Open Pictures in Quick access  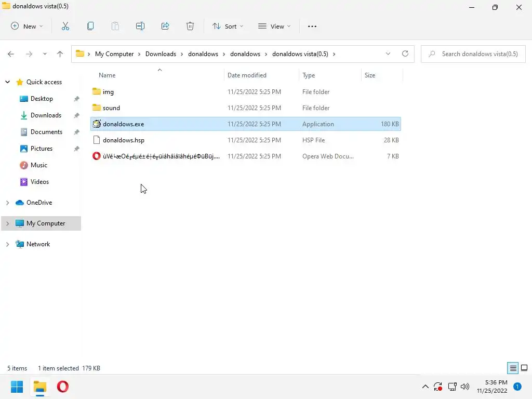coord(42,148)
